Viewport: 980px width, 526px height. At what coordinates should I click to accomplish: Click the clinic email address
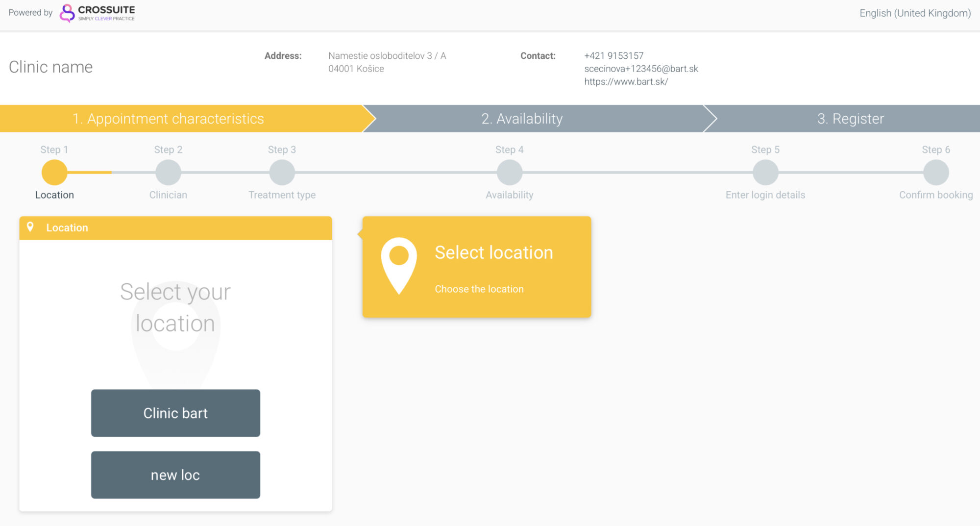(x=641, y=69)
